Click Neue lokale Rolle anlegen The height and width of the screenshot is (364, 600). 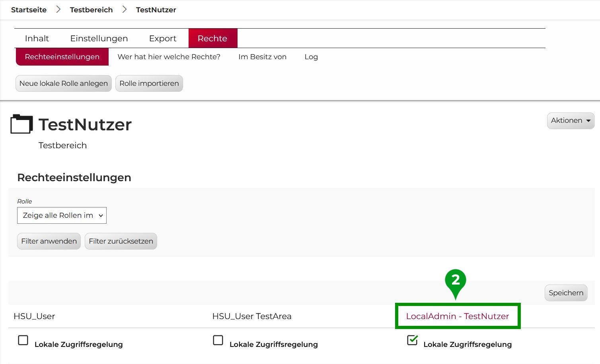(x=64, y=83)
